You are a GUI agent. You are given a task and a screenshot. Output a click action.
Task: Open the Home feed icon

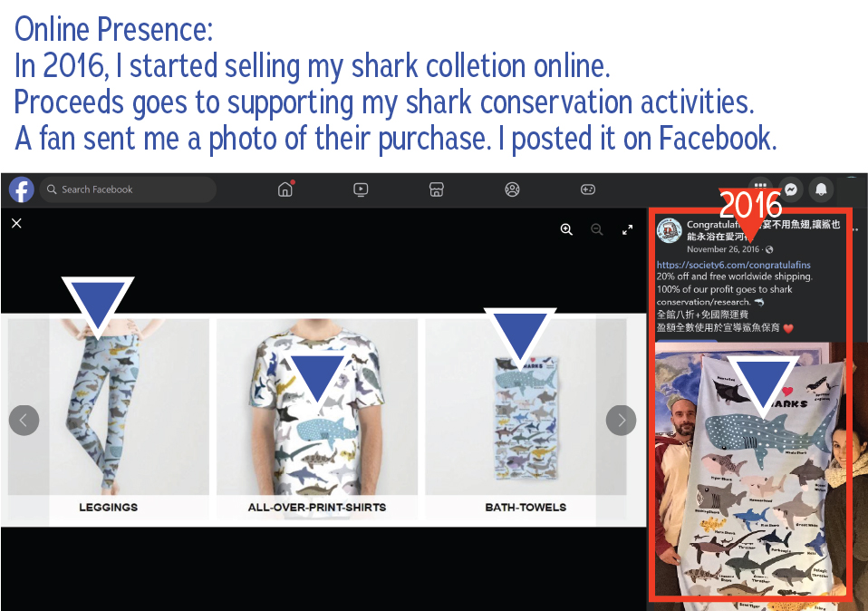click(x=285, y=189)
